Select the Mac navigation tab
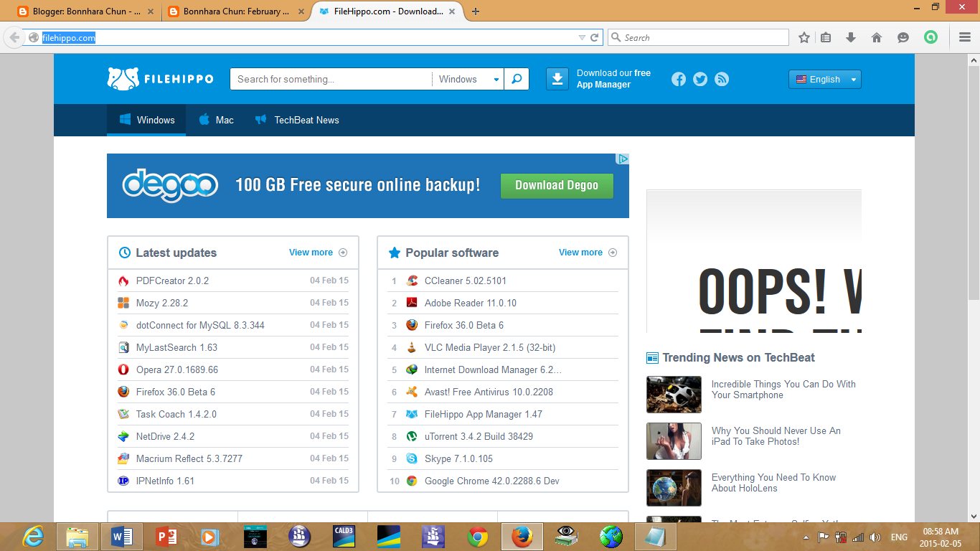This screenshot has height=551, width=980. 216,120
